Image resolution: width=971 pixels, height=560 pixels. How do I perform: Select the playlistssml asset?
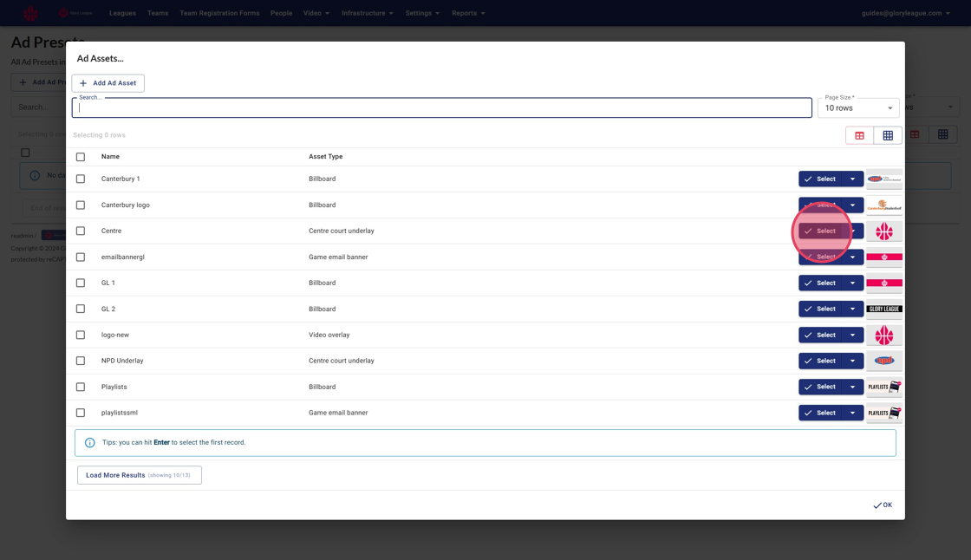[820, 413]
